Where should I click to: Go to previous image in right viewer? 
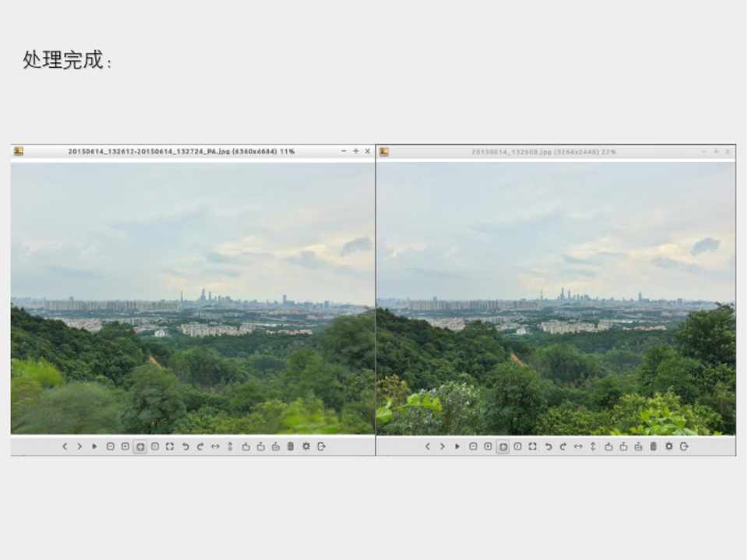pos(427,446)
